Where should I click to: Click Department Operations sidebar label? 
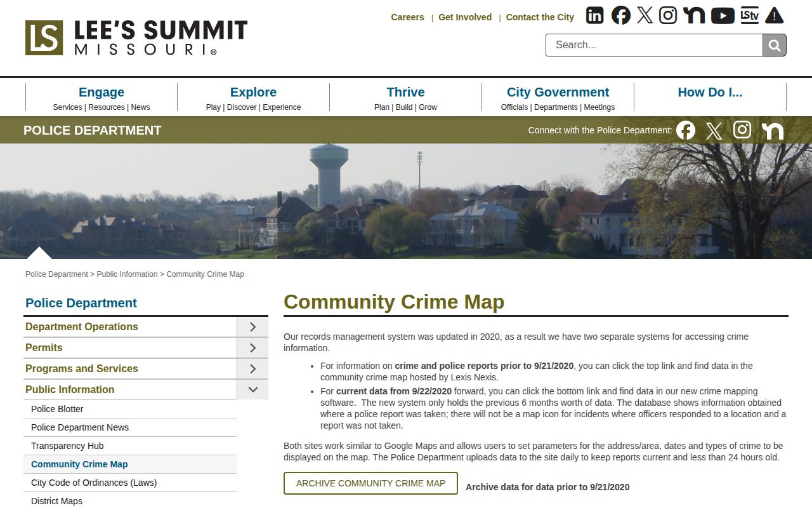click(81, 326)
